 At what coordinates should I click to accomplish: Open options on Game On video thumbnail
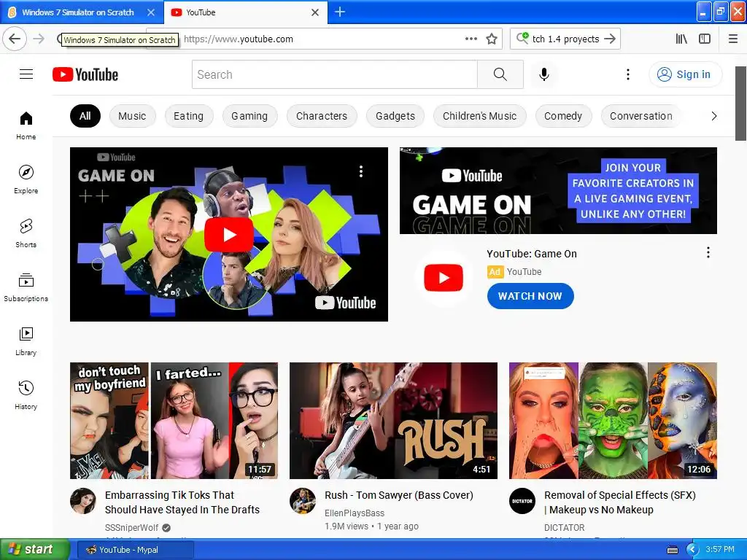point(361,171)
